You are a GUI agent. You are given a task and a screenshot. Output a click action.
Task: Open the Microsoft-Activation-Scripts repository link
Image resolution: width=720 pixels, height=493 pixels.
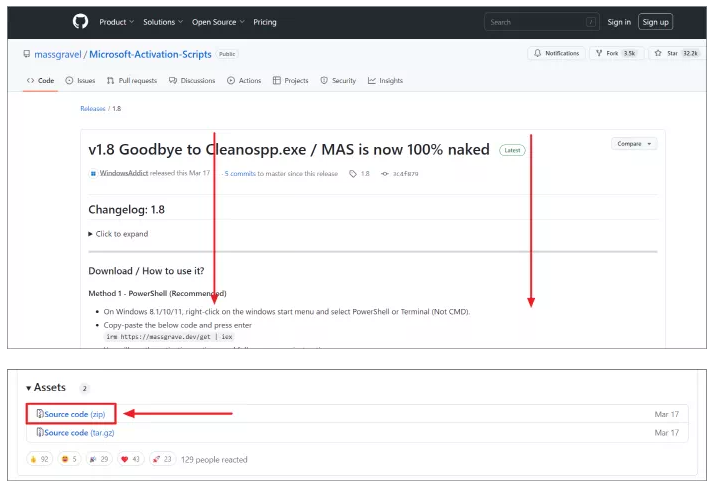(150, 54)
